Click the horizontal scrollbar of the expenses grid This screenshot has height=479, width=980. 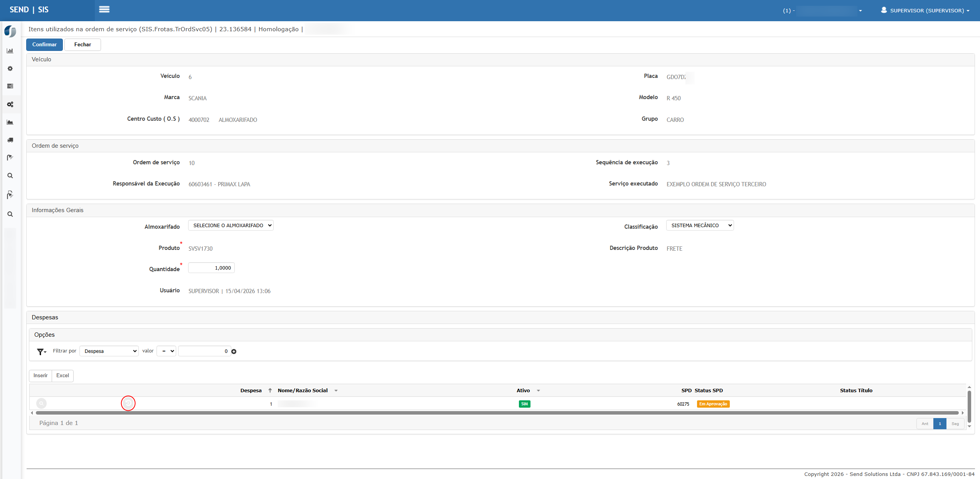pos(497,413)
